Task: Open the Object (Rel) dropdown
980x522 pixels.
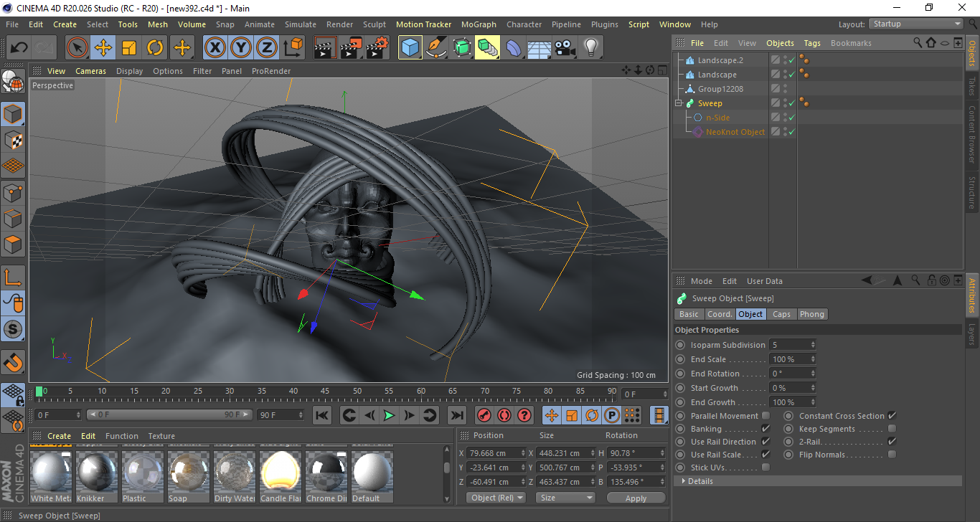Action: pos(496,498)
